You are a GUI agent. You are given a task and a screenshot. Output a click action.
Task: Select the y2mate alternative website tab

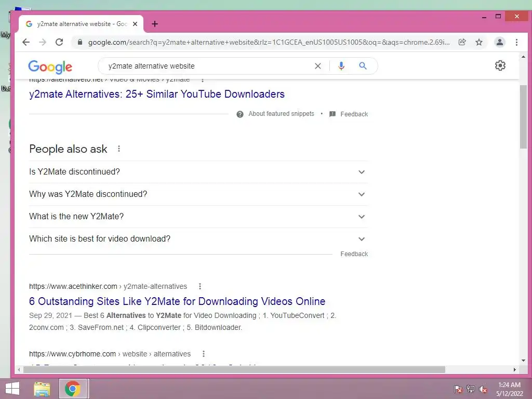[x=82, y=24]
